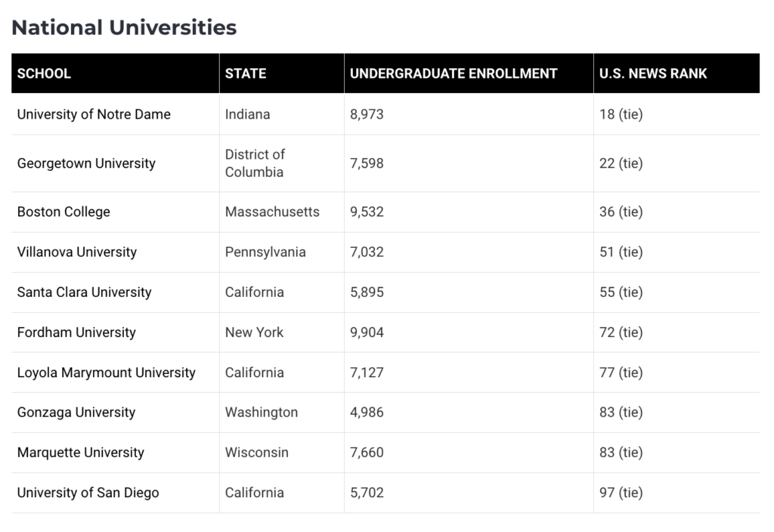The width and height of the screenshot is (774, 532).
Task: Click the UNDERGRADUATE ENROLLMENT column header
Action: click(454, 73)
